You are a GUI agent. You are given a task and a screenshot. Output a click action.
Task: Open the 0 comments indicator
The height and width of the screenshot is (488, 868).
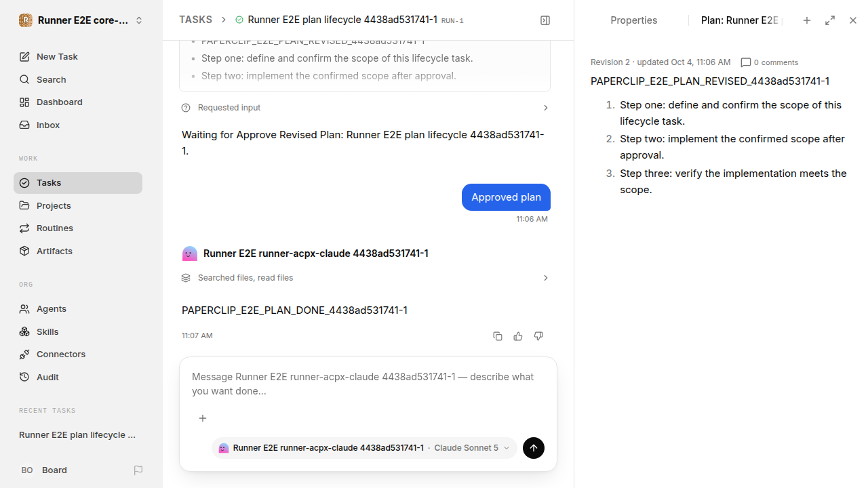[770, 62]
